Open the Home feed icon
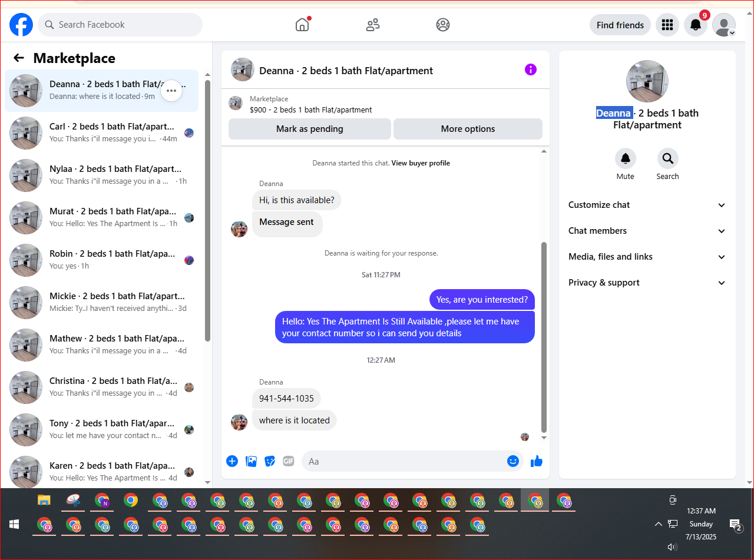Screen dimensions: 754x560 [x=302, y=25]
